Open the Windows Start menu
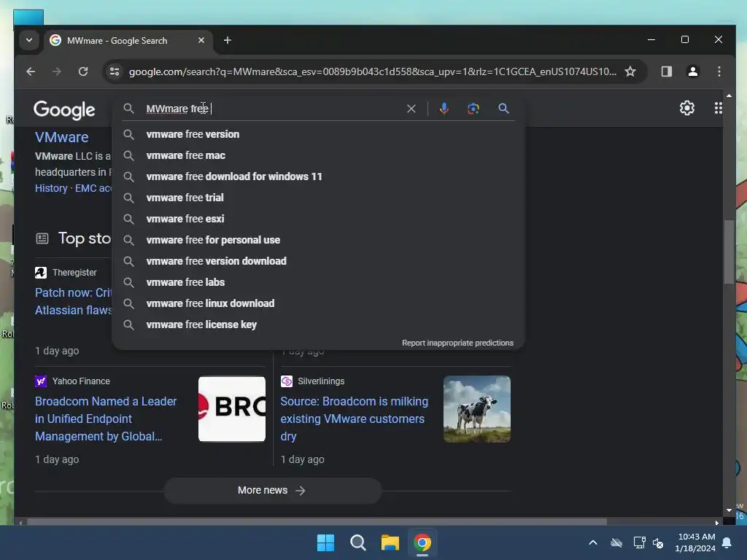Viewport: 747px width, 560px height. (x=326, y=542)
